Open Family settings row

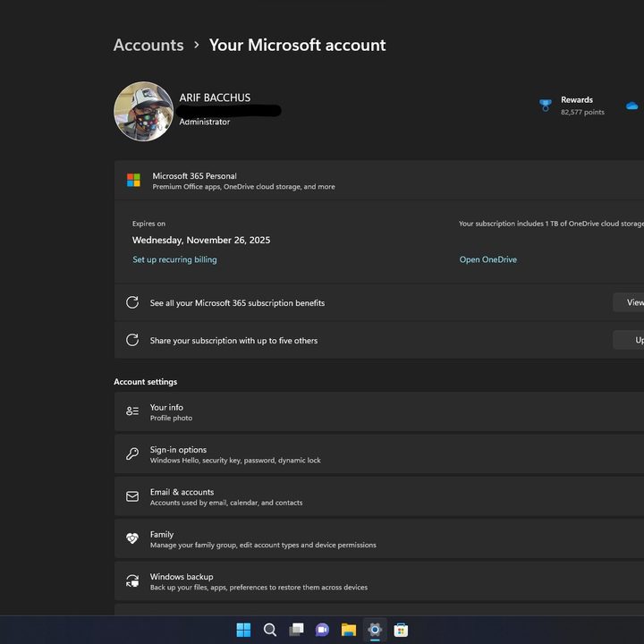pyautogui.click(x=378, y=538)
